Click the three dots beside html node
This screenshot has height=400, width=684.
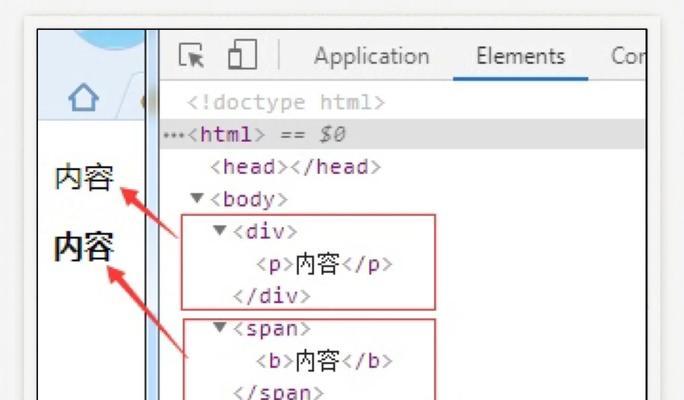point(174,135)
